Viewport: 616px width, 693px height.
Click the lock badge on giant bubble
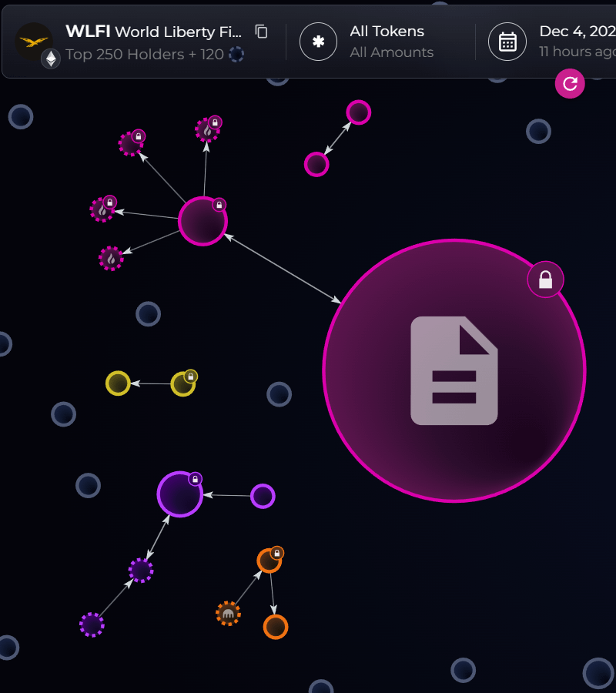click(x=545, y=280)
